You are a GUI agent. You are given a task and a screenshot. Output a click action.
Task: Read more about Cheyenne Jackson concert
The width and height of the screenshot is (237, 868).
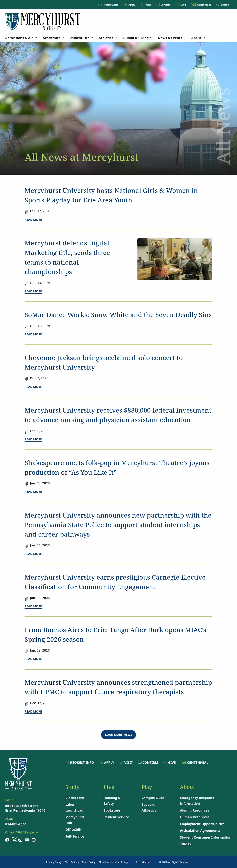click(x=33, y=387)
